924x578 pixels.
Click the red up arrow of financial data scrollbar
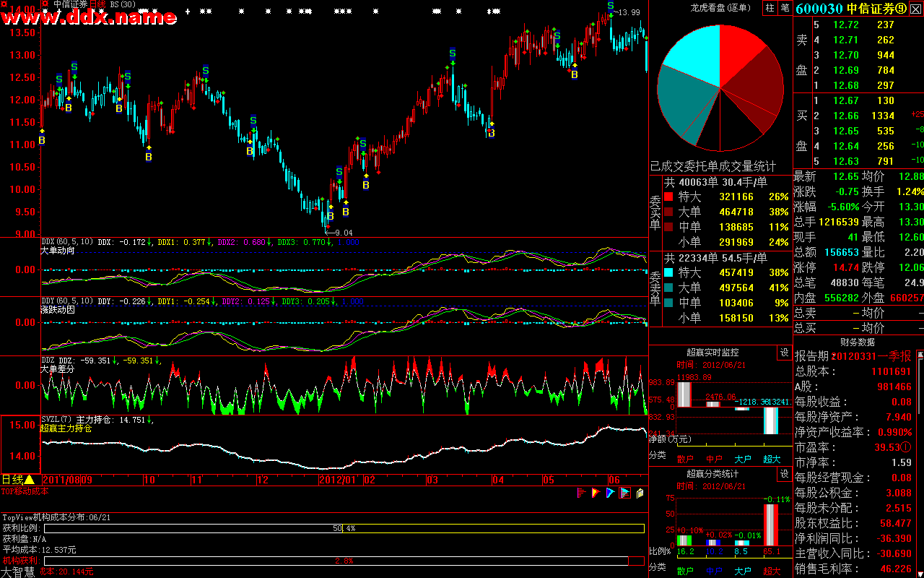(920, 355)
